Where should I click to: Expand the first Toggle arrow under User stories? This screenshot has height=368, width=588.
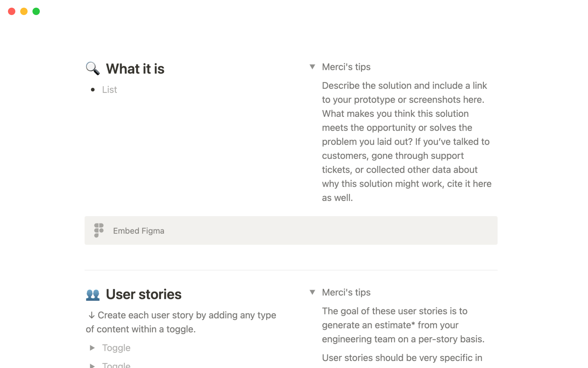(92, 348)
